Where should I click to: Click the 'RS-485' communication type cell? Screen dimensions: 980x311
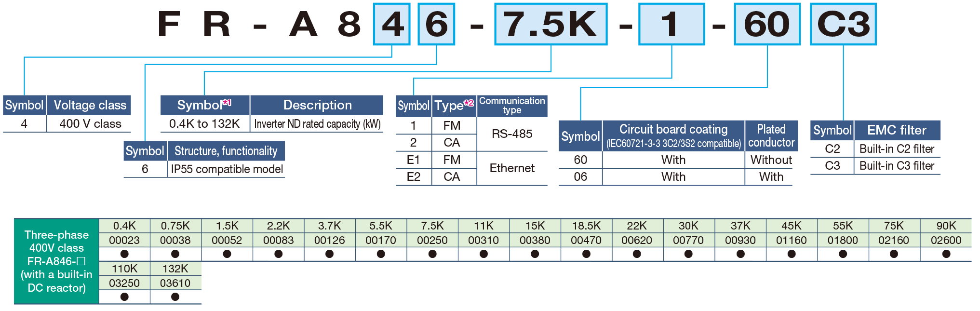coord(512,134)
